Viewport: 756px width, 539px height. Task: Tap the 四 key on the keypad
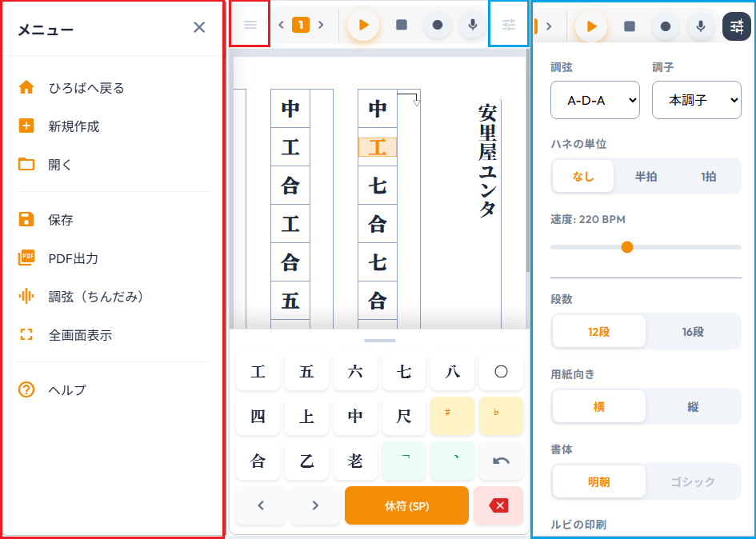point(258,416)
